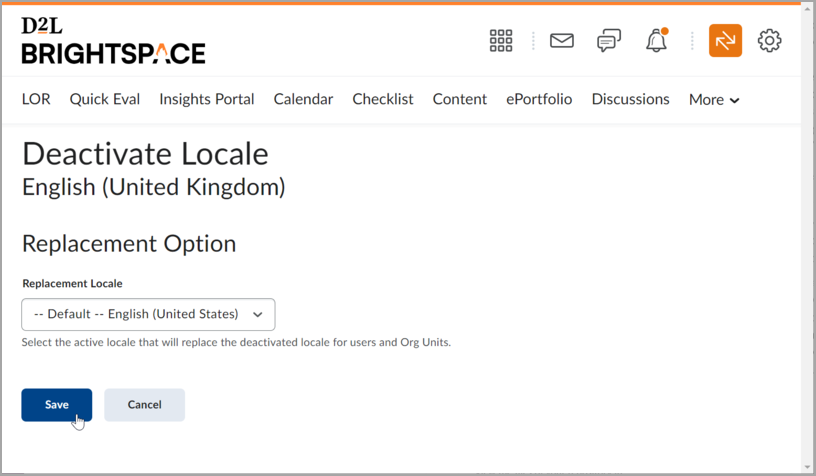
Task: Open the Calendar nav item
Action: click(303, 99)
